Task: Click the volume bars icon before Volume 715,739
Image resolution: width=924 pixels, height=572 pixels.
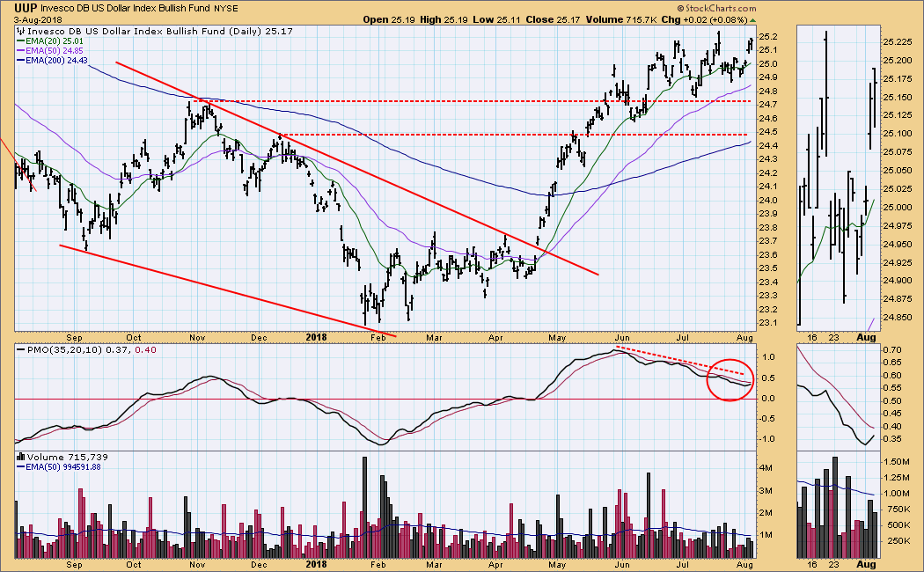Action: [x=20, y=457]
